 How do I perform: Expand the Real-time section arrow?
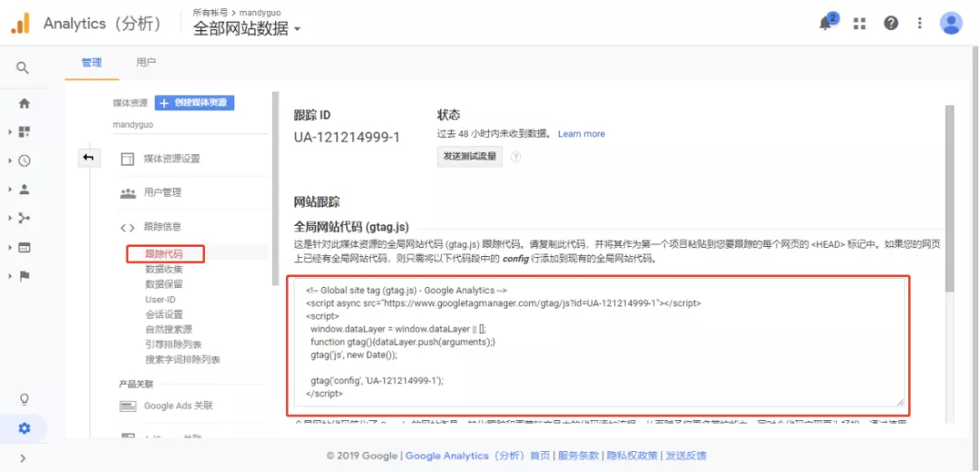tap(10, 161)
